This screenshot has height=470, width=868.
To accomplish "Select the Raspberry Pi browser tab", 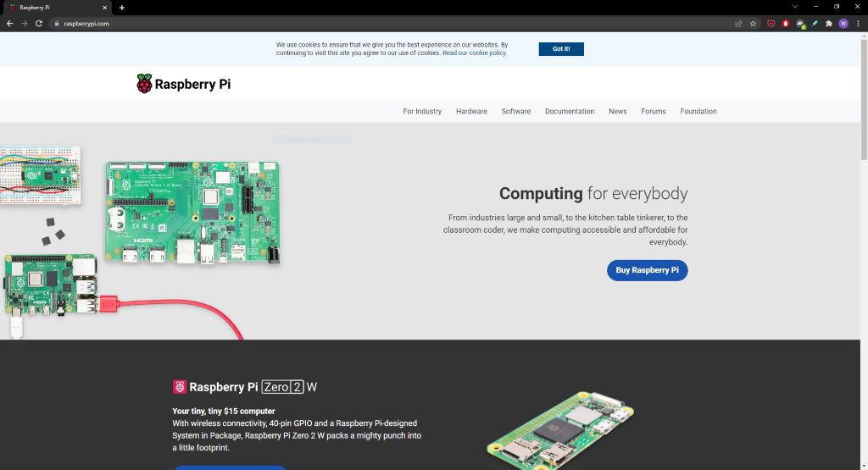I will coord(56,8).
